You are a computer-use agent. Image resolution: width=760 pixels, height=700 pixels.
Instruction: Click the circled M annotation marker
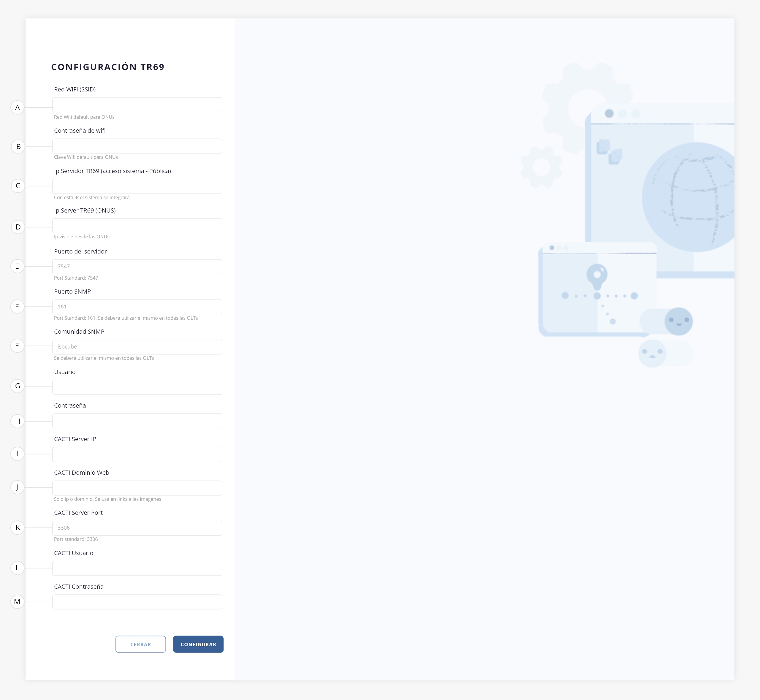click(18, 601)
